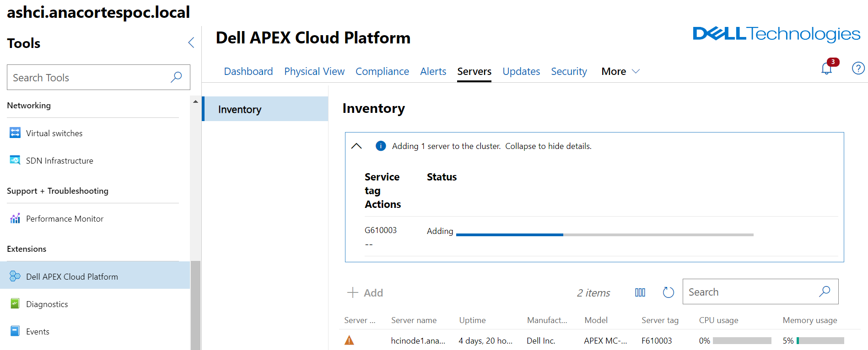This screenshot has height=350, width=868.
Task: Expand the More tabs dropdown
Action: point(620,72)
